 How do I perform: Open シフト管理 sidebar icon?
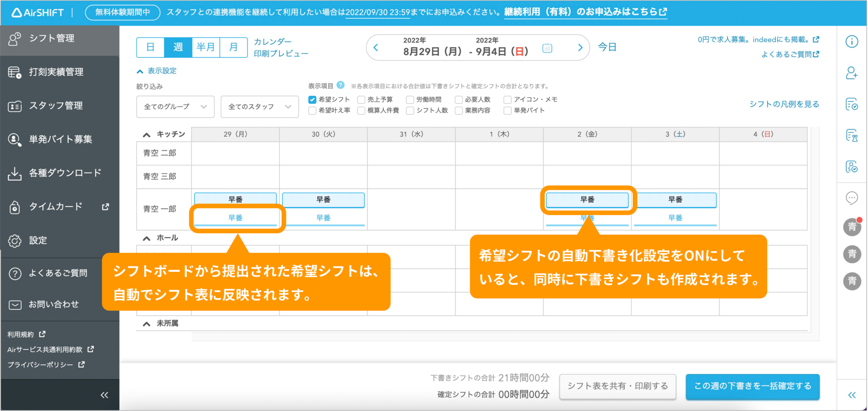(15, 39)
